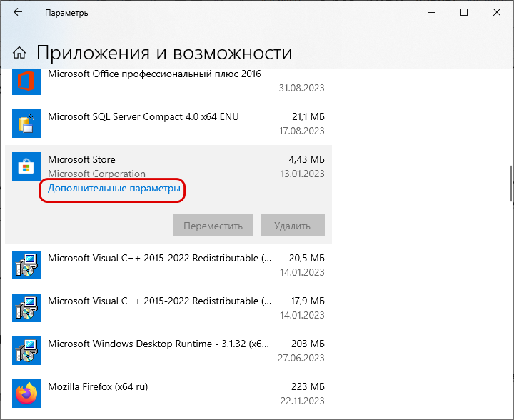Screen dimensions: 514x420
Task: Click the Microsoft Store name text
Action: pos(81,160)
